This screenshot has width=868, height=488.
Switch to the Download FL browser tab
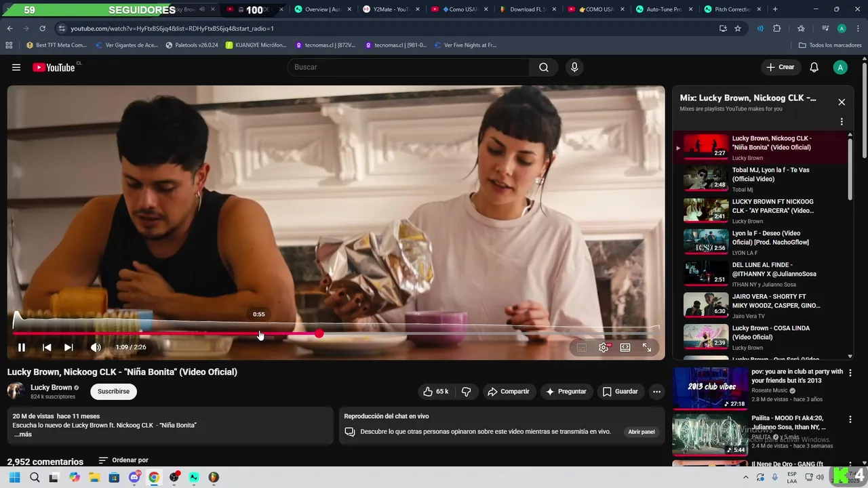pos(528,9)
